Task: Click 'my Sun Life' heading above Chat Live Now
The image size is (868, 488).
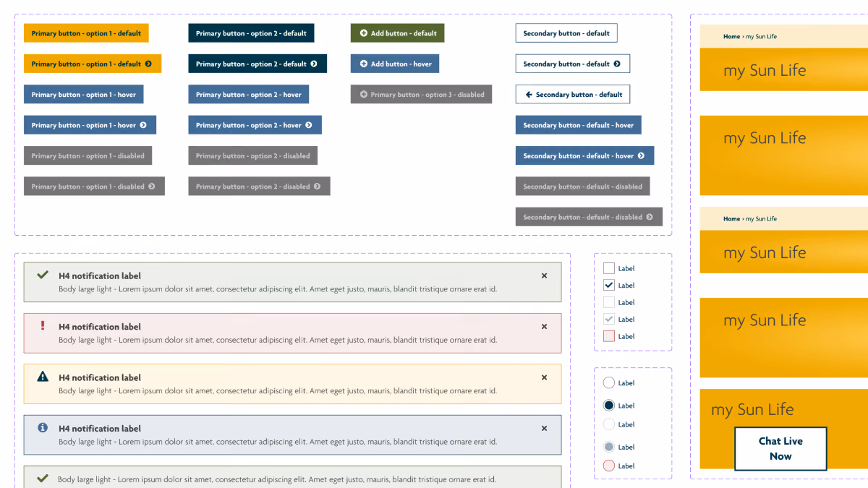Action: tap(752, 410)
